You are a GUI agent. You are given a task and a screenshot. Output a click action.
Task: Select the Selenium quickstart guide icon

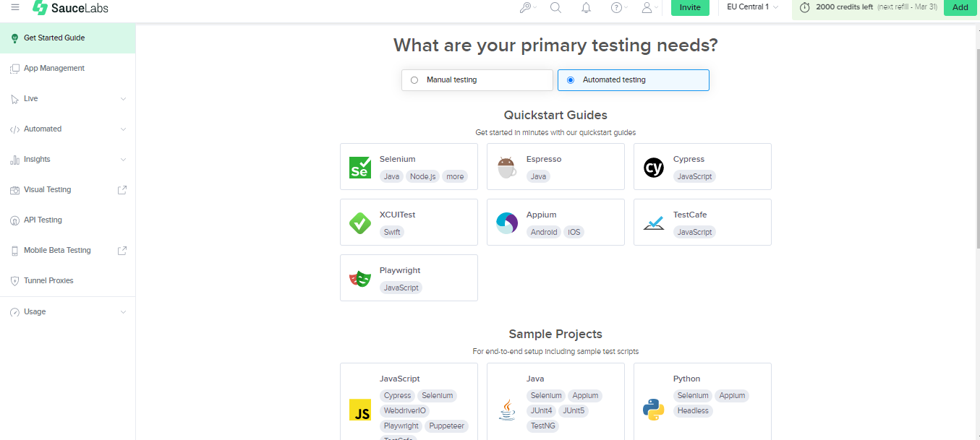coord(359,167)
